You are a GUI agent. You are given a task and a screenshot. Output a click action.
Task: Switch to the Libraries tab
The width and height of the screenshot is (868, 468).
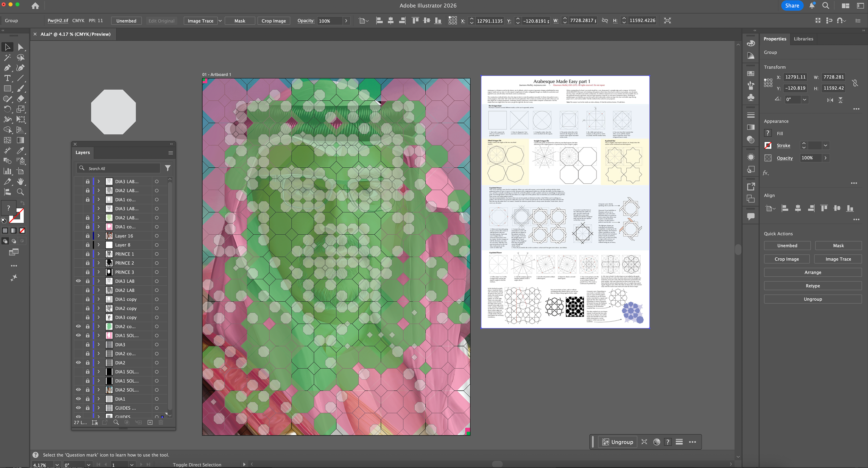click(803, 39)
